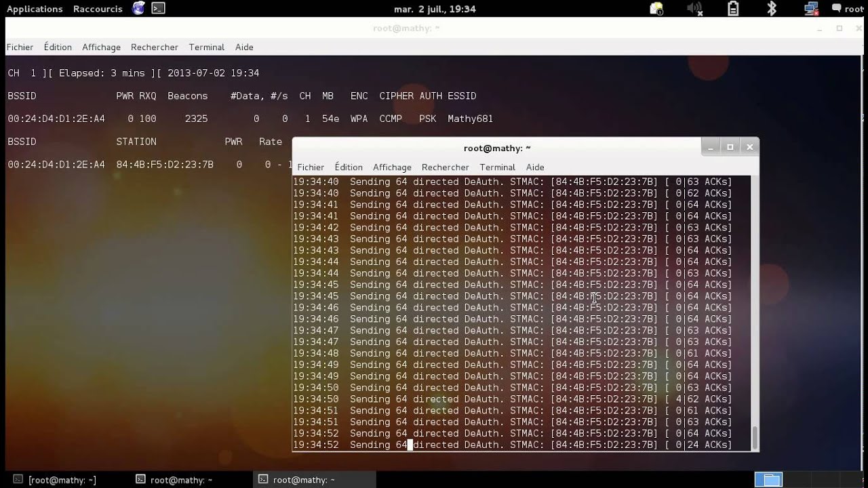The image size is (868, 488).
Task: Open Aide menu in the background terminal window
Action: (244, 47)
